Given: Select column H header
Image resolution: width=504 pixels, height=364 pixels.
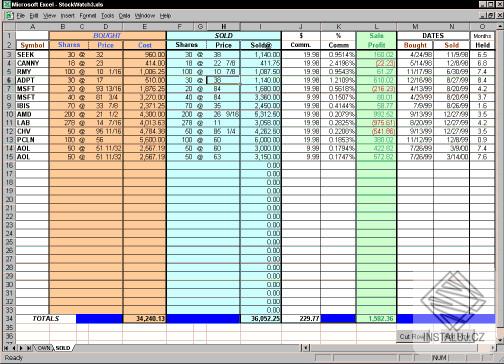Looking at the screenshot, I should pyautogui.click(x=223, y=27).
